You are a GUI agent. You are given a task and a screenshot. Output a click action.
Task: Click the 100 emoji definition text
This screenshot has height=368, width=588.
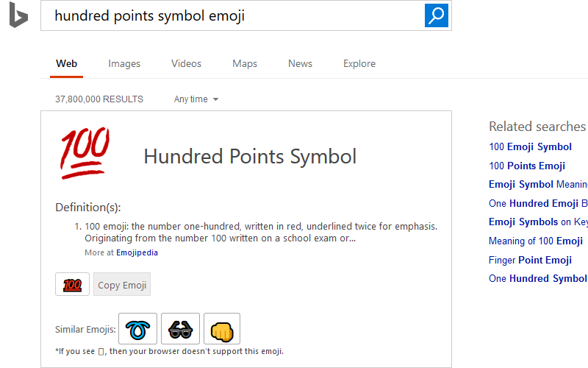coord(261,232)
